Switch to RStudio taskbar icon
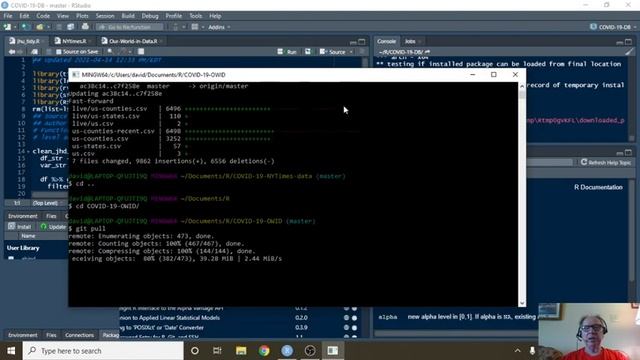 pyautogui.click(x=287, y=351)
